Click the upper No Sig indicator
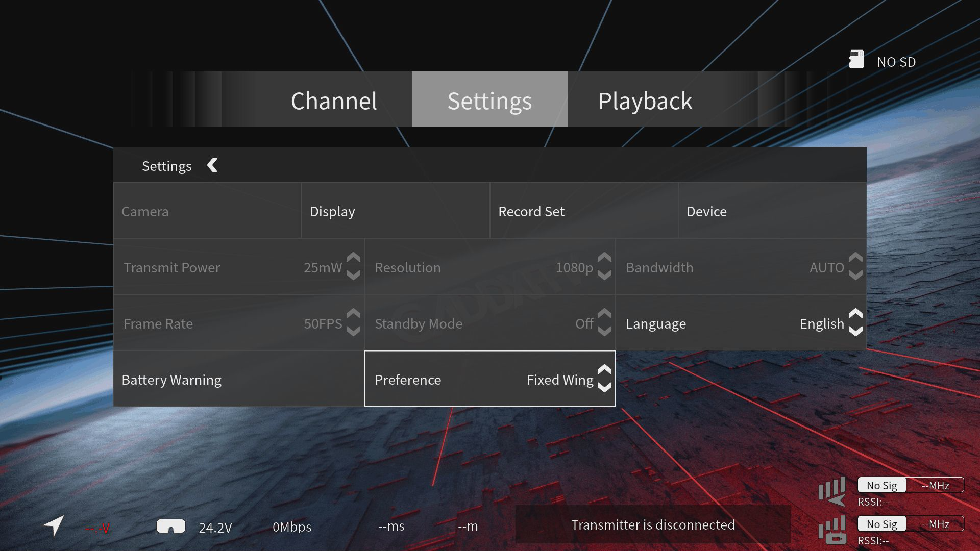 882,485
